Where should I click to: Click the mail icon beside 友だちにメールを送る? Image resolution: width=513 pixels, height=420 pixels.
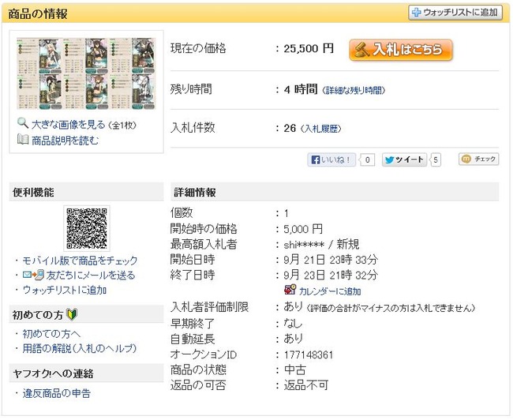(33, 275)
